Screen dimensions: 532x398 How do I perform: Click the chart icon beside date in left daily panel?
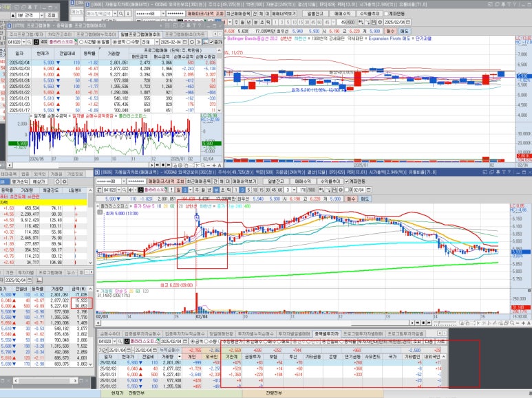point(39,280)
